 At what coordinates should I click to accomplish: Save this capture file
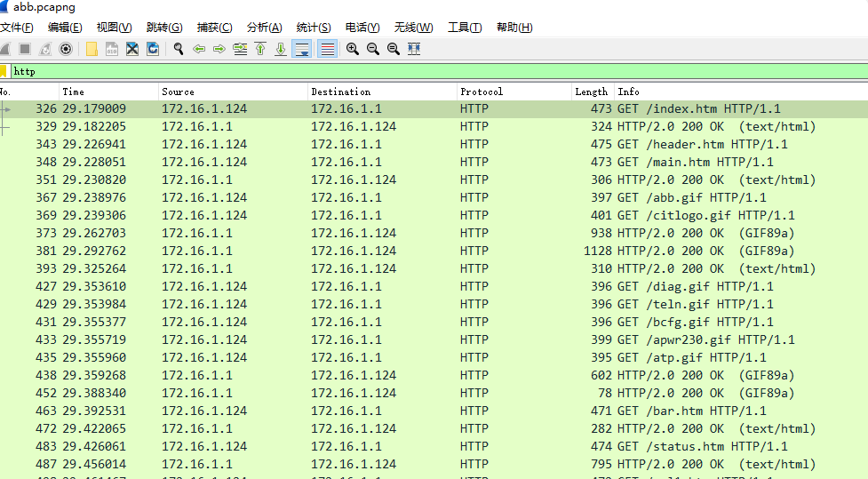point(112,49)
